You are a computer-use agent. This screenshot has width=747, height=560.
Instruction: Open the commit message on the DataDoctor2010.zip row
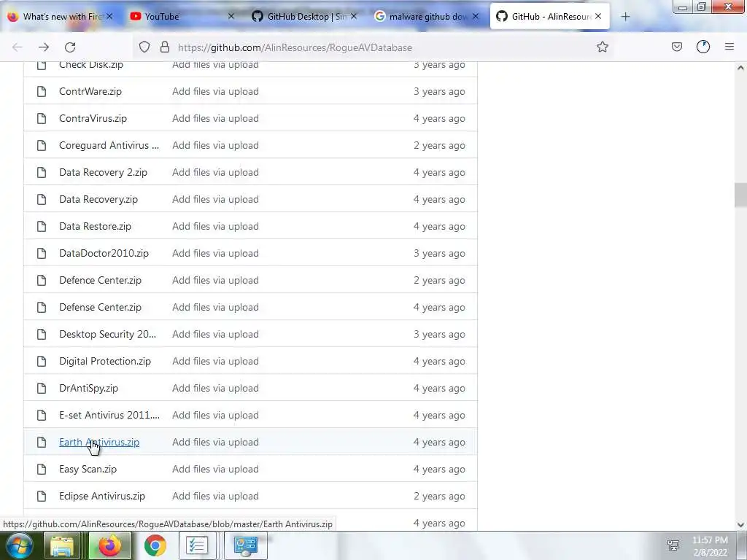click(215, 253)
